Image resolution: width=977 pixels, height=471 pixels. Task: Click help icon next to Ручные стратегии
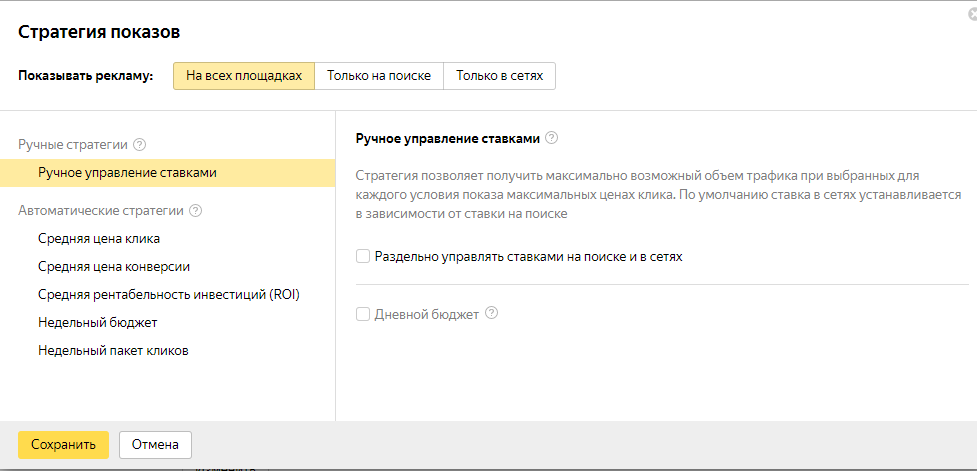pos(140,144)
